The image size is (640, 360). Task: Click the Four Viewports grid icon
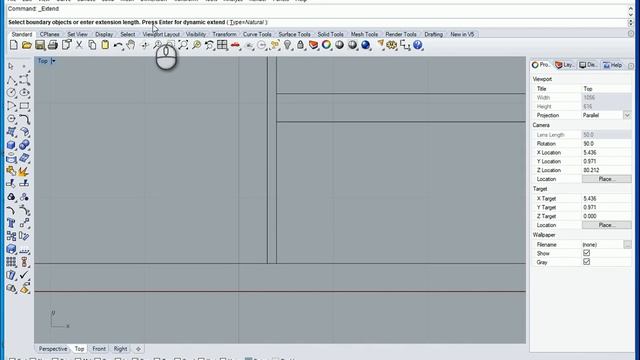pos(222,45)
